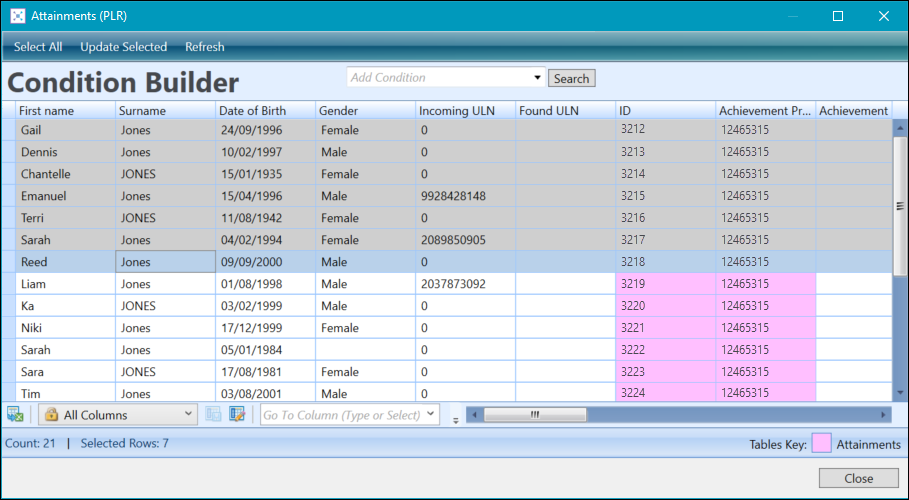Select the first name cell 'Ka'
The height and width of the screenshot is (500, 909).
coord(66,306)
